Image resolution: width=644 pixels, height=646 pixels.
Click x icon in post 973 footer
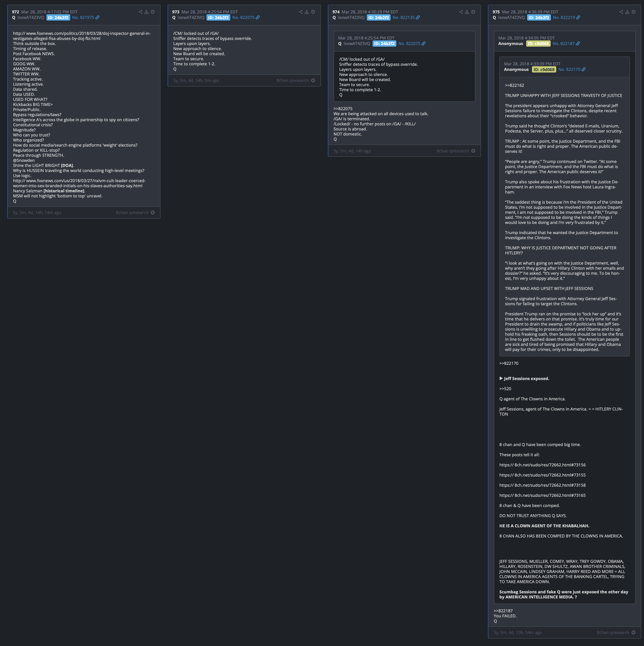pyautogui.click(x=313, y=81)
